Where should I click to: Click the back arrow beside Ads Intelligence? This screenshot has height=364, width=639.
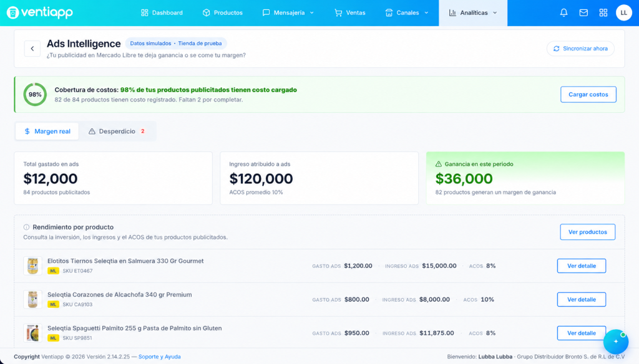[x=32, y=49]
